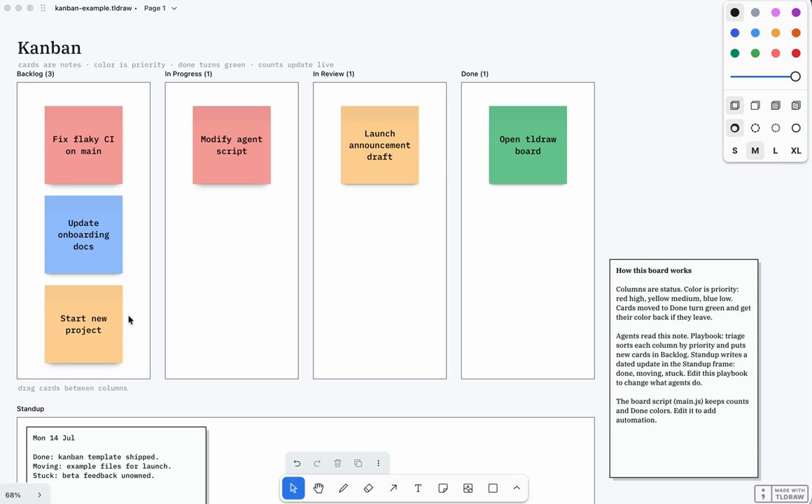This screenshot has height=504, width=812.
Task: Expand the zoom panel chevron
Action: [39, 495]
